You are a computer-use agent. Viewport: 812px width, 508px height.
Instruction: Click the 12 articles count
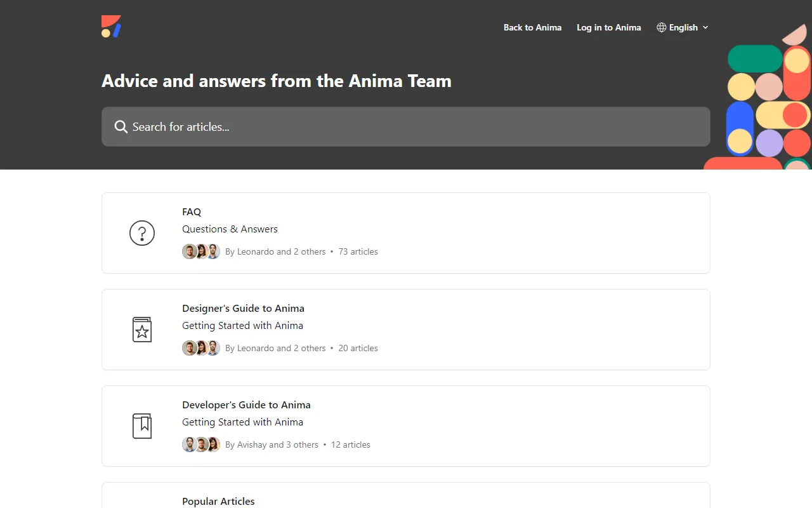tap(350, 444)
